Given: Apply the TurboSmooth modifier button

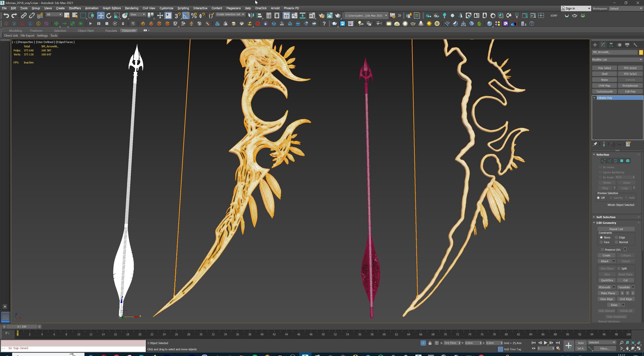Looking at the screenshot, I should [x=604, y=91].
